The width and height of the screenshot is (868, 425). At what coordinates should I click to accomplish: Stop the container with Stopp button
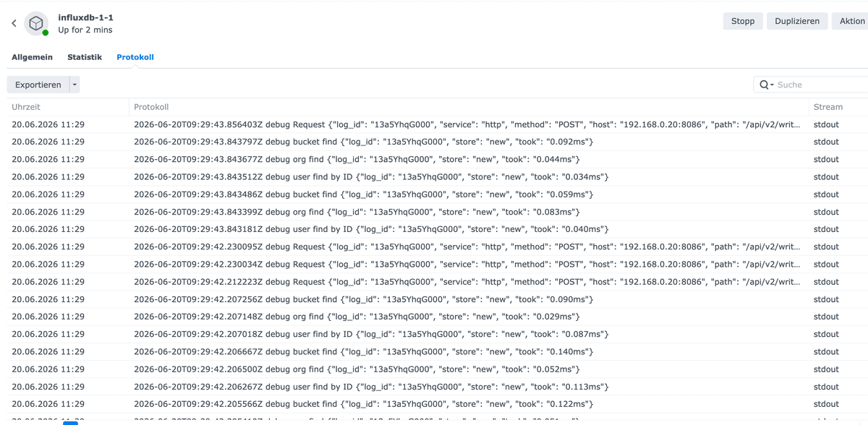tap(743, 21)
